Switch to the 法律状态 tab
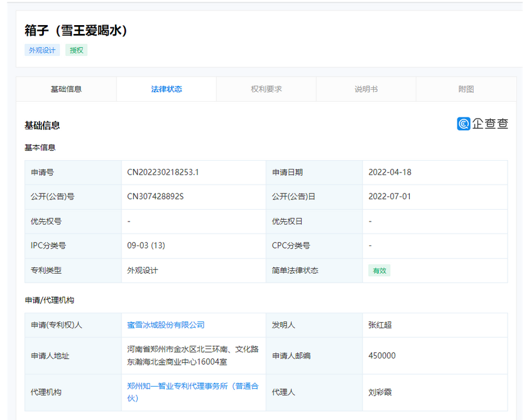Screen dimensions: 531x420 167,89
